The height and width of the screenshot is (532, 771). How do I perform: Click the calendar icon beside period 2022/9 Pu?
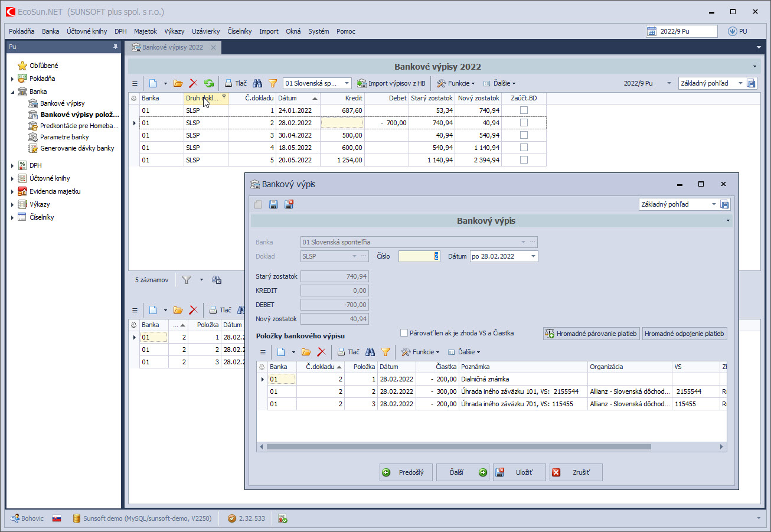[x=652, y=31]
